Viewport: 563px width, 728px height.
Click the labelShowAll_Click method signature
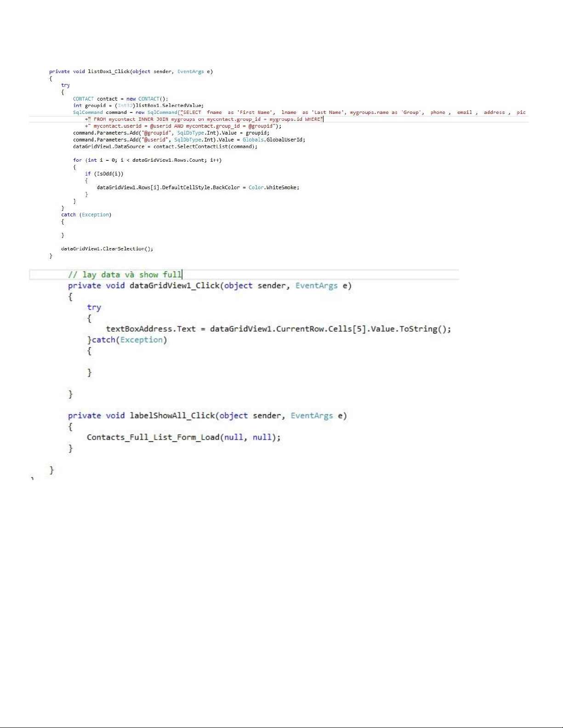(207, 416)
